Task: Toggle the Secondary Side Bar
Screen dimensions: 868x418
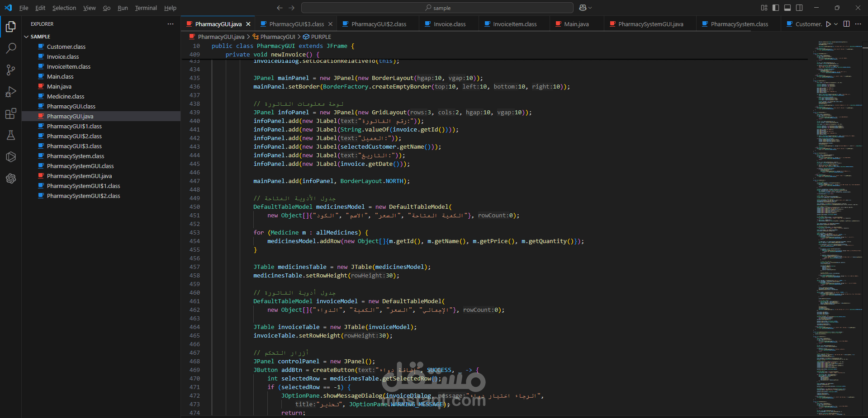Action: click(799, 8)
